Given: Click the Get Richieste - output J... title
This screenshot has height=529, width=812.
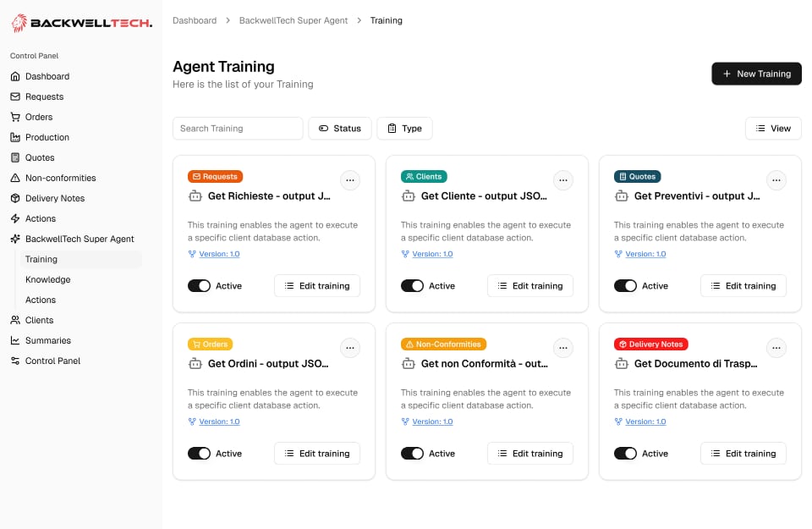Looking at the screenshot, I should coord(269,196).
